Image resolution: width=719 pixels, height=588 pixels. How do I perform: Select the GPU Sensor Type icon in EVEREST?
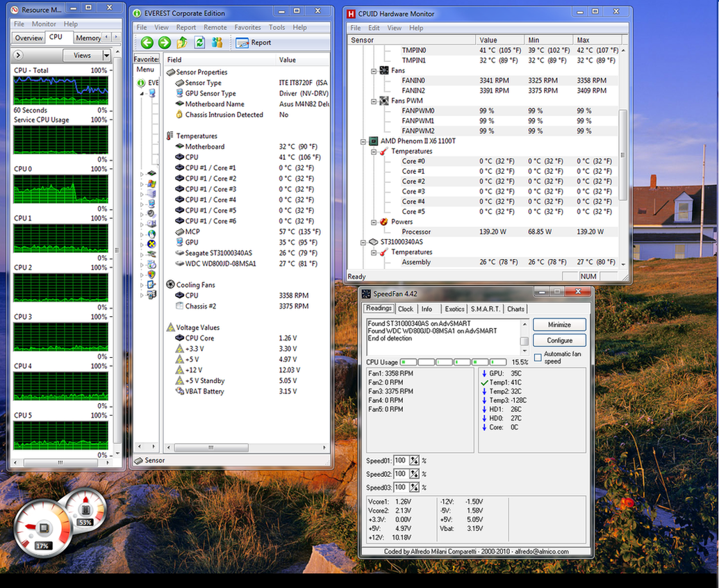tap(180, 93)
